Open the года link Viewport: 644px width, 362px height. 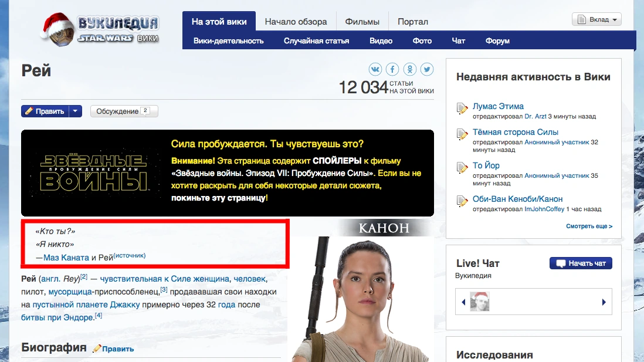coord(227,305)
